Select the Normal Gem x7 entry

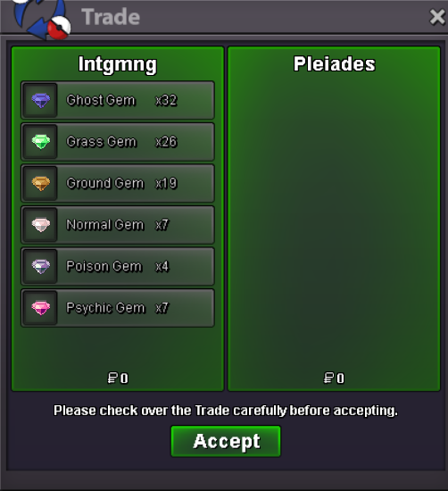tap(118, 225)
